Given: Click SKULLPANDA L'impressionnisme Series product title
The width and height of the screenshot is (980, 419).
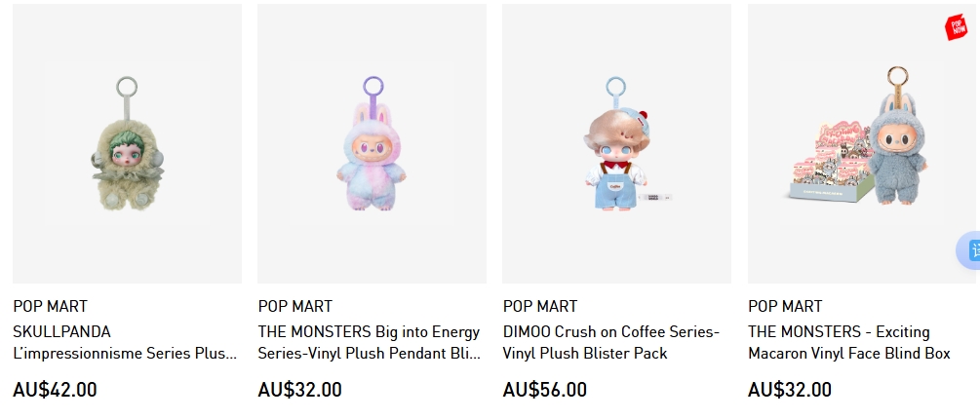Looking at the screenshot, I should [x=125, y=342].
